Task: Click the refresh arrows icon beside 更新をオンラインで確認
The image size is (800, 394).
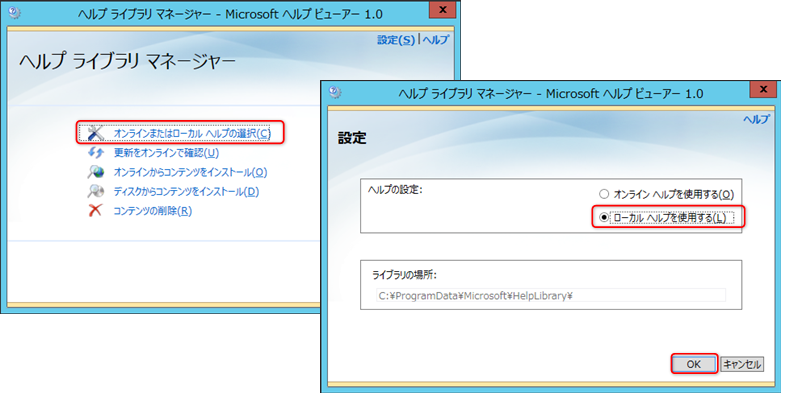Action: pos(95,153)
